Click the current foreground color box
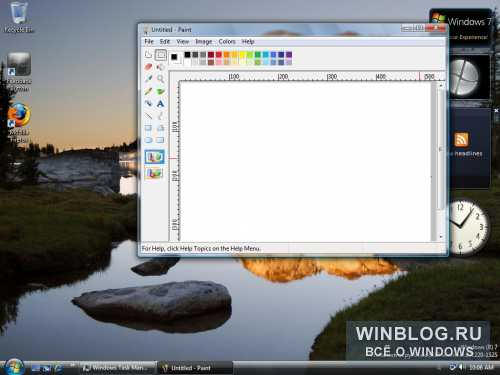Viewport: 500px width, 375px height. pyautogui.click(x=174, y=57)
